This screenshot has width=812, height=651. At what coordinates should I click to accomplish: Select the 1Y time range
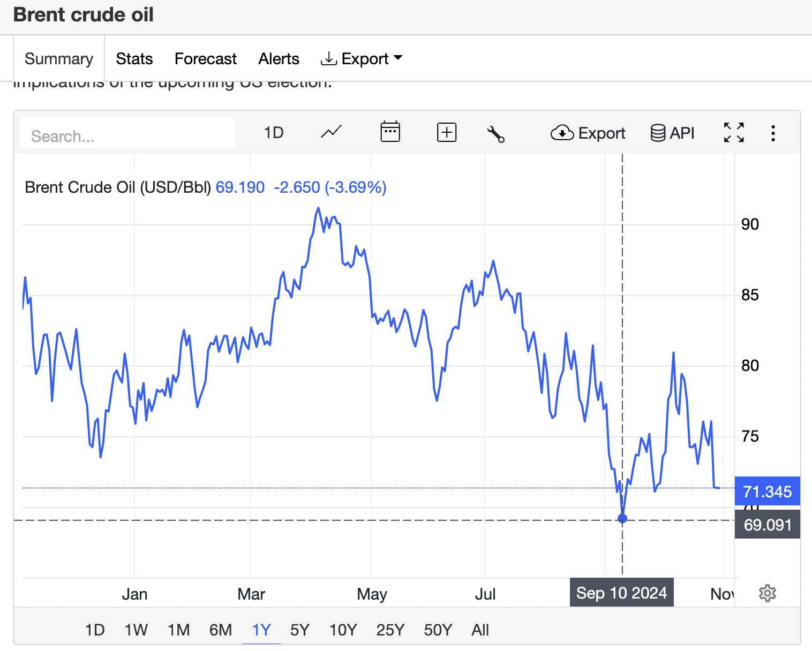[261, 630]
